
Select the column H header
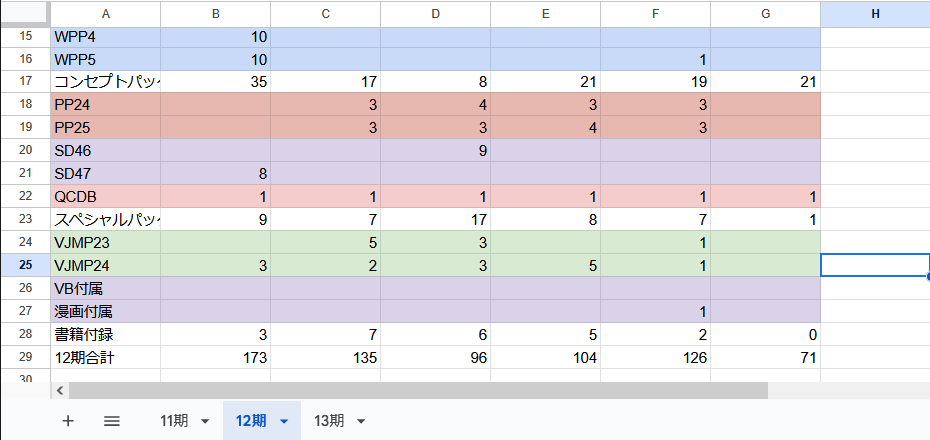[875, 13]
